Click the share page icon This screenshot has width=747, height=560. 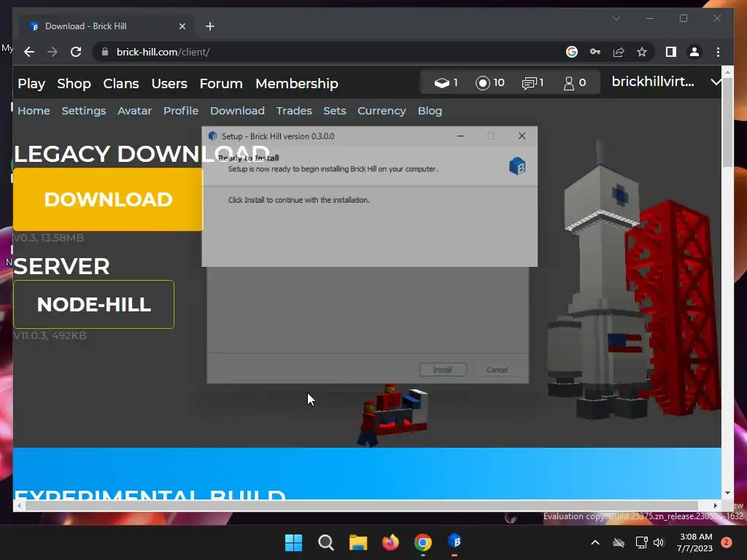pyautogui.click(x=619, y=52)
